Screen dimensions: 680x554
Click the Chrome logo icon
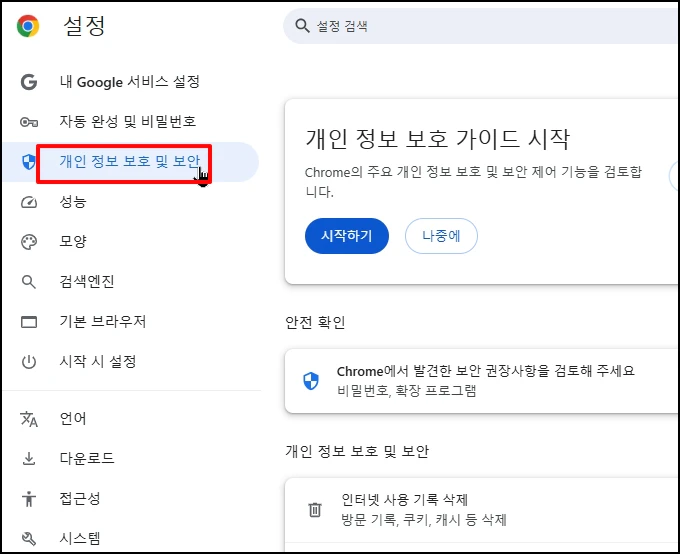pos(28,26)
